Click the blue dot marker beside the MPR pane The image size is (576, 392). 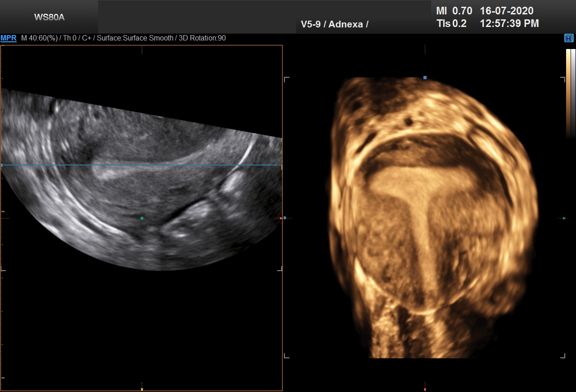tap(285, 218)
